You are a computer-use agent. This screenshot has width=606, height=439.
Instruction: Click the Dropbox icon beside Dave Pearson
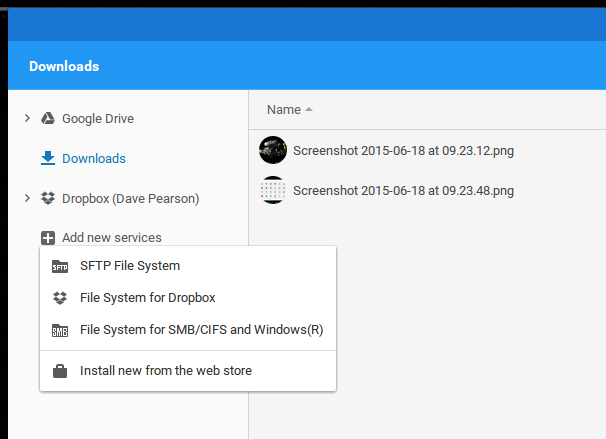click(48, 198)
